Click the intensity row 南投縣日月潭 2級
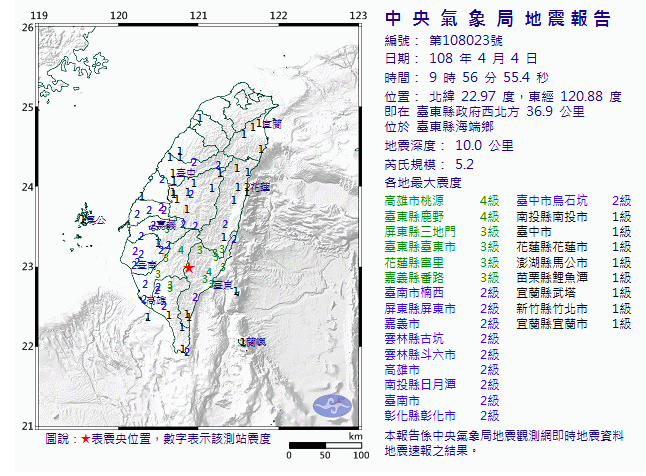The width and height of the screenshot is (646, 476). pos(442,385)
